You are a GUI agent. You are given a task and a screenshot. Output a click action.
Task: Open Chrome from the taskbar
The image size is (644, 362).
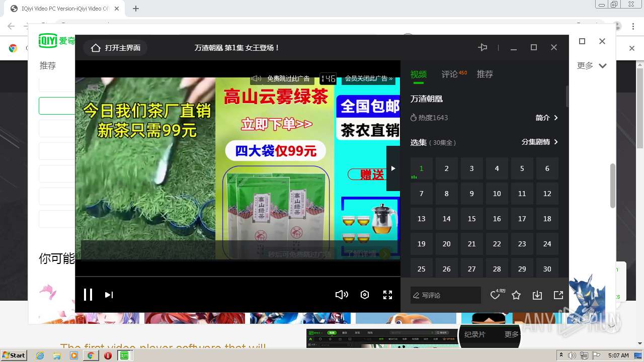(x=91, y=355)
